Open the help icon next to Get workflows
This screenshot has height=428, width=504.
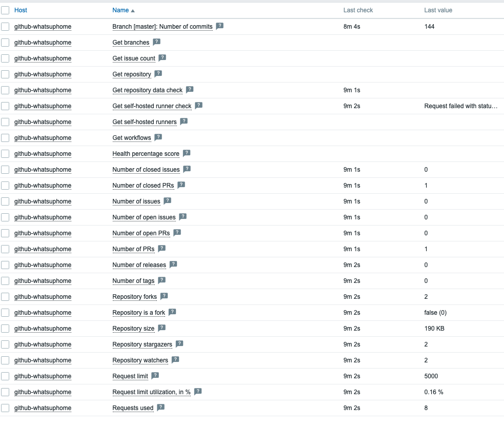tap(158, 137)
